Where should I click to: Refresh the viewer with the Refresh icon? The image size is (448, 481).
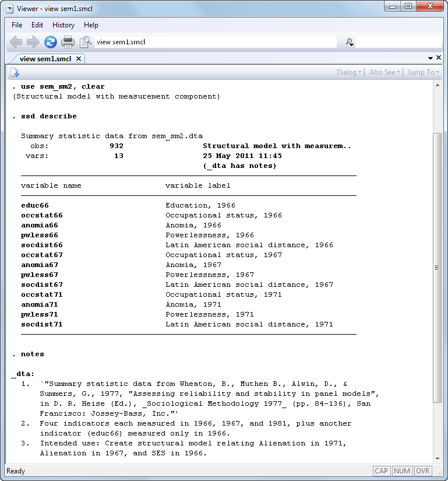(51, 42)
